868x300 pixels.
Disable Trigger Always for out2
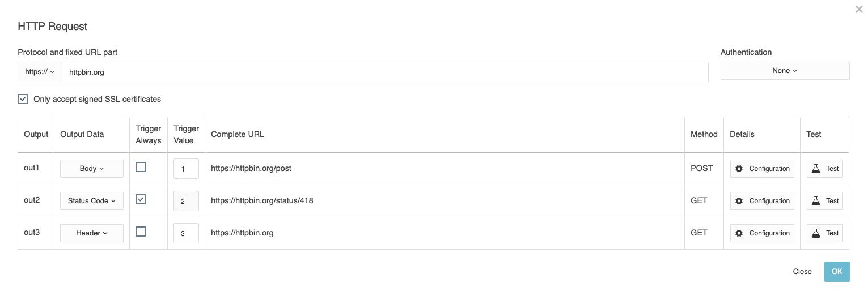(x=141, y=199)
